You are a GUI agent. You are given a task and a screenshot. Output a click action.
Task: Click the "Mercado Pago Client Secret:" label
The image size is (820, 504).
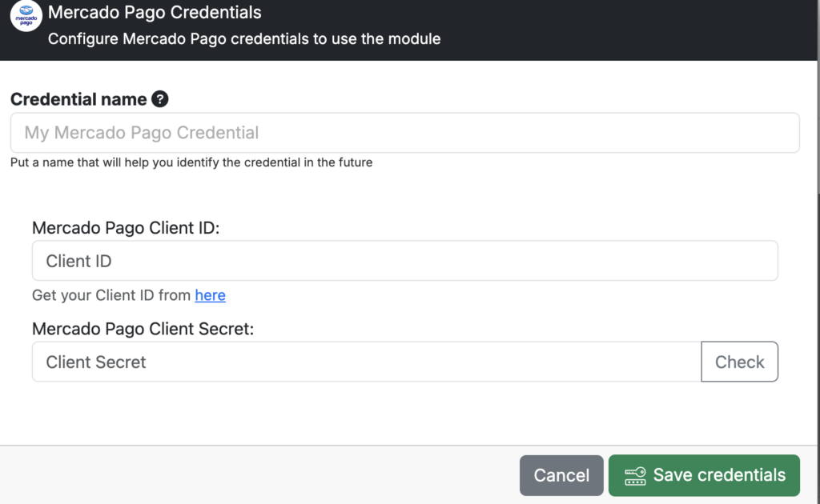(143, 329)
